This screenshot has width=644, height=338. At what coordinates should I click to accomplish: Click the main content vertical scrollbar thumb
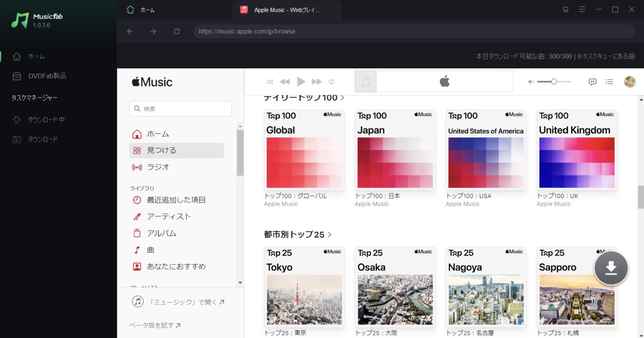point(641,197)
